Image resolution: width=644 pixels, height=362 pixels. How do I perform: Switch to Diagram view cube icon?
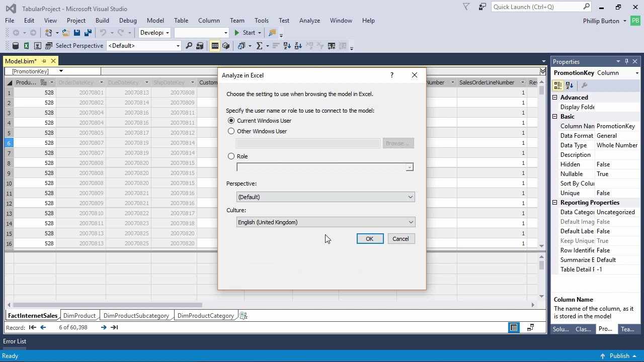pyautogui.click(x=226, y=46)
